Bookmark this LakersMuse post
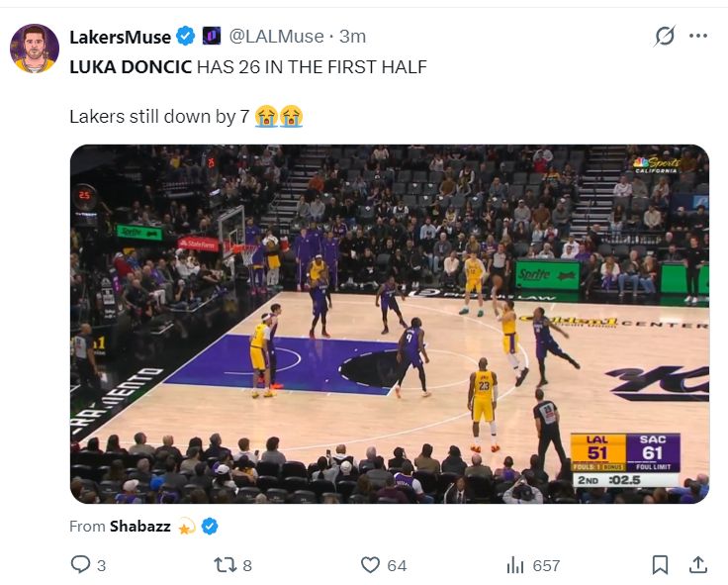This screenshot has width=728, height=585. tap(660, 565)
